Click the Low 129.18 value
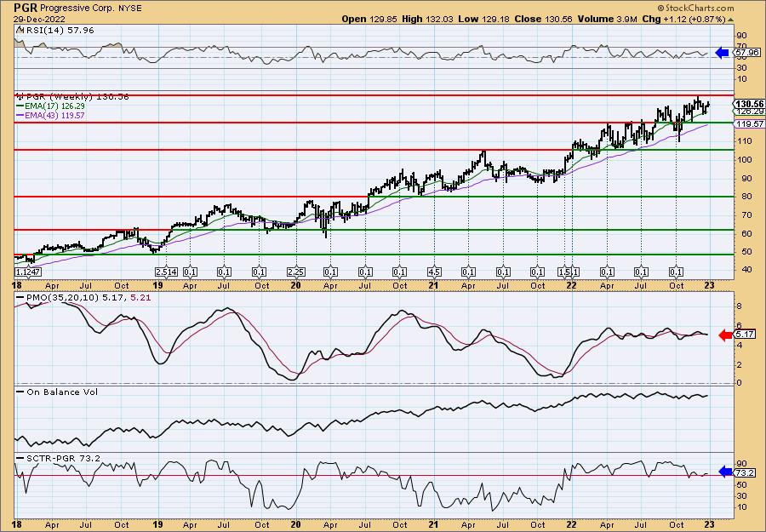Viewport: 766px width, 532px height. point(483,19)
